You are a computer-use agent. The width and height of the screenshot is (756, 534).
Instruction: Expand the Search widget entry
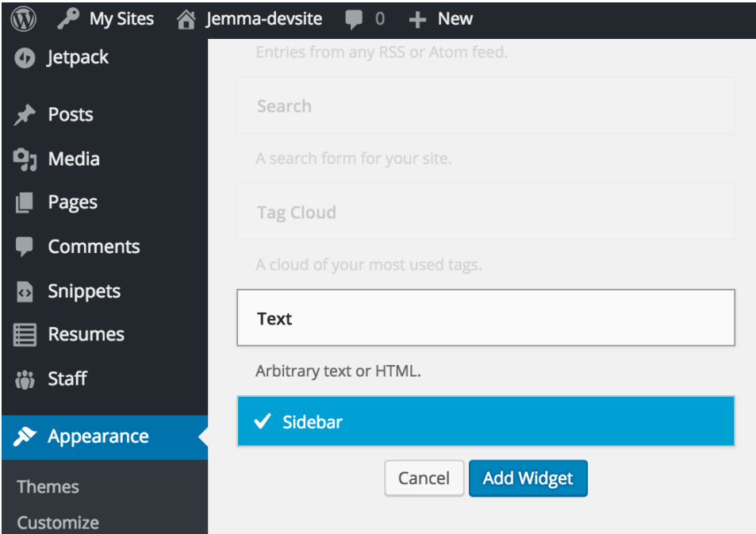[485, 106]
